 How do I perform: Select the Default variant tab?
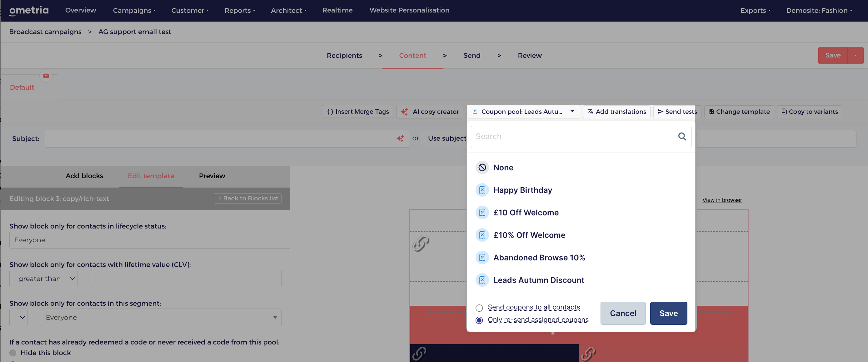coord(22,87)
